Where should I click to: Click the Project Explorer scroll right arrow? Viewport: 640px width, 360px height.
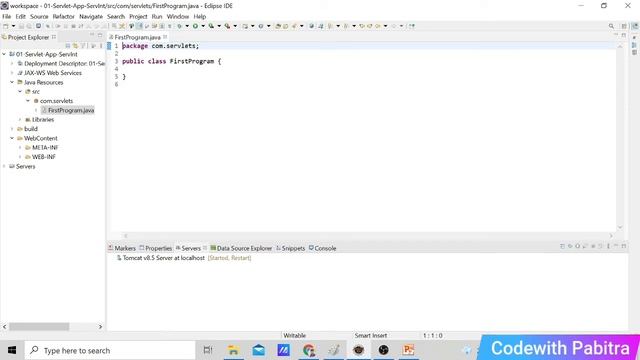[x=100, y=327]
